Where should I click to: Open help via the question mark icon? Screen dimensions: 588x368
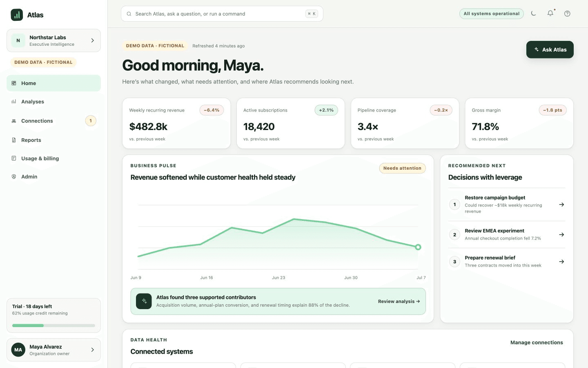coord(567,13)
